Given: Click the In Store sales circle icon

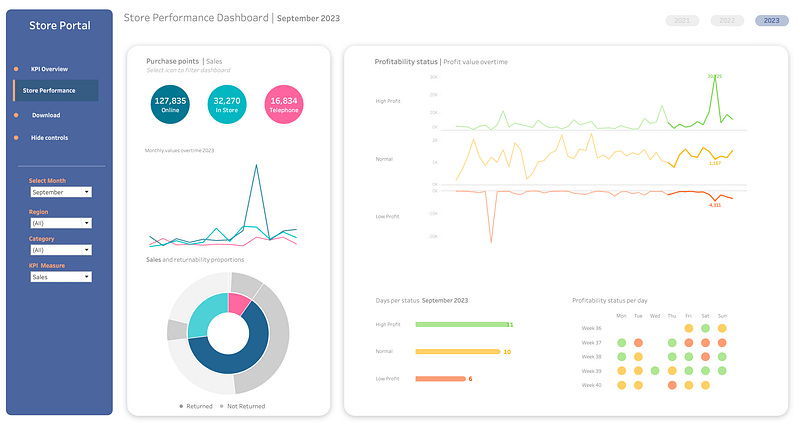Looking at the screenshot, I should (x=227, y=104).
